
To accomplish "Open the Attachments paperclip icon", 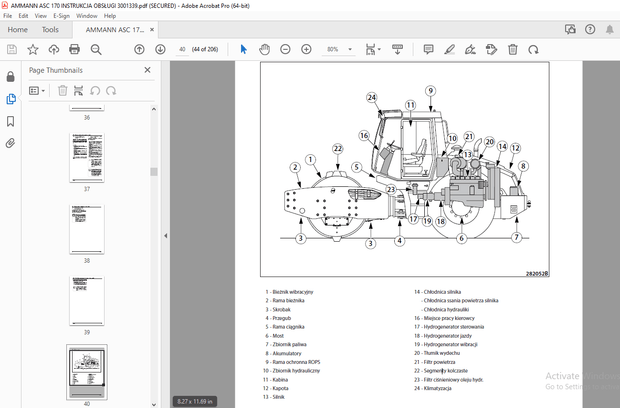I will point(11,143).
